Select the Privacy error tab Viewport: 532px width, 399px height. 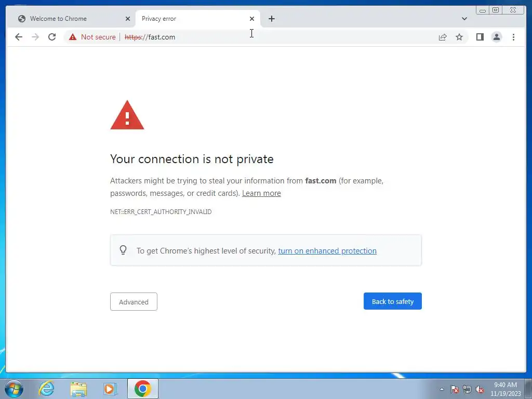(198, 19)
